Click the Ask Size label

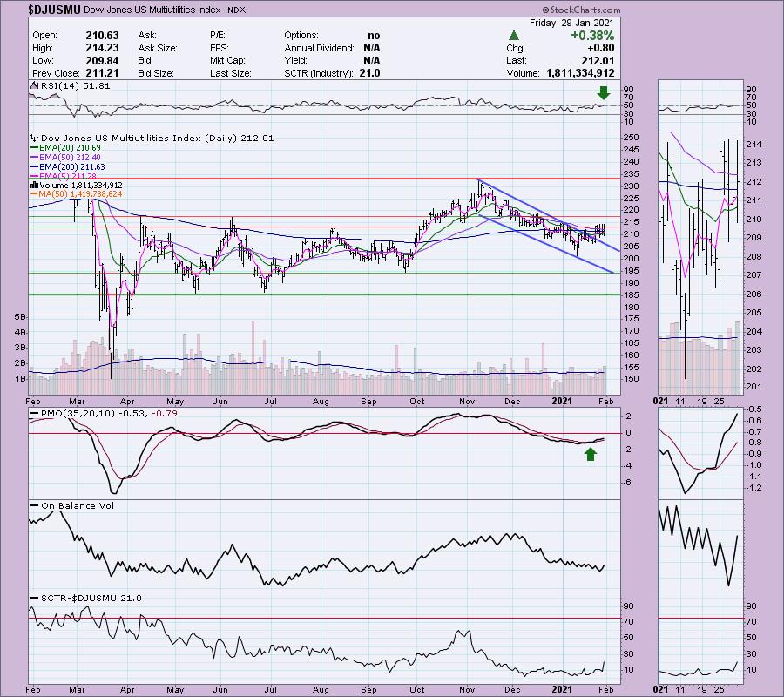pyautogui.click(x=158, y=48)
